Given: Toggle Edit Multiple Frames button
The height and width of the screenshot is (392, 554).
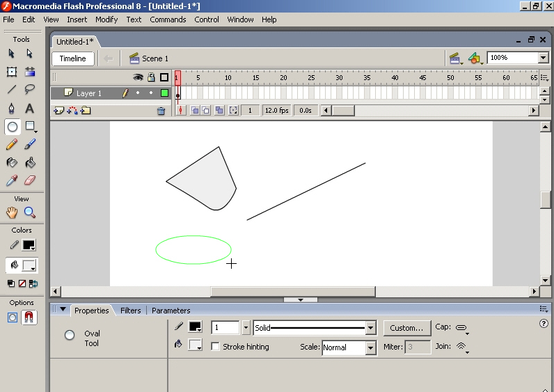Looking at the screenshot, I should [x=219, y=111].
